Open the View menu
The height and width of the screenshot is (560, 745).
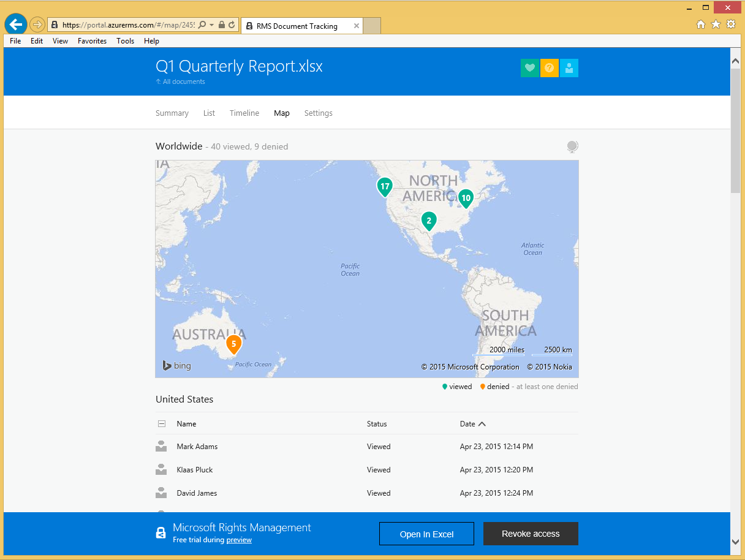[x=60, y=41]
